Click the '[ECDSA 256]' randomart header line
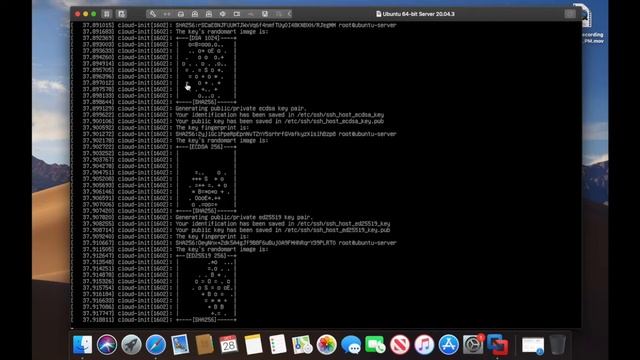The image size is (640, 360). tap(206, 147)
